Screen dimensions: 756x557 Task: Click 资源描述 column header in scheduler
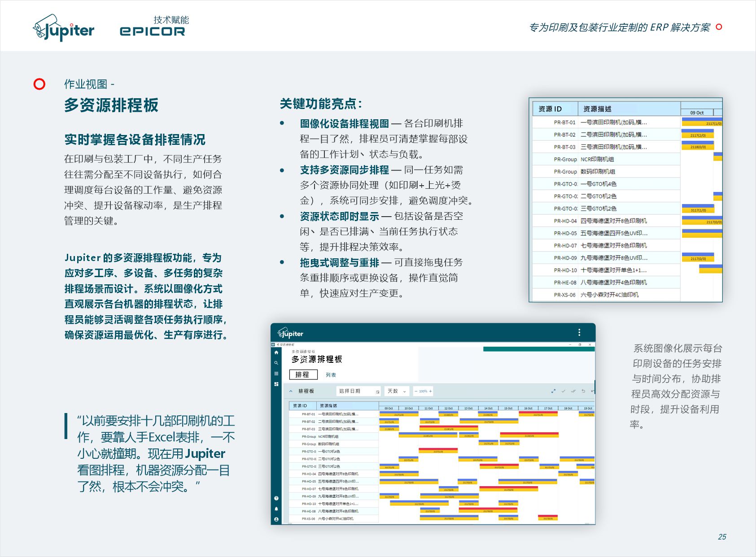348,406
